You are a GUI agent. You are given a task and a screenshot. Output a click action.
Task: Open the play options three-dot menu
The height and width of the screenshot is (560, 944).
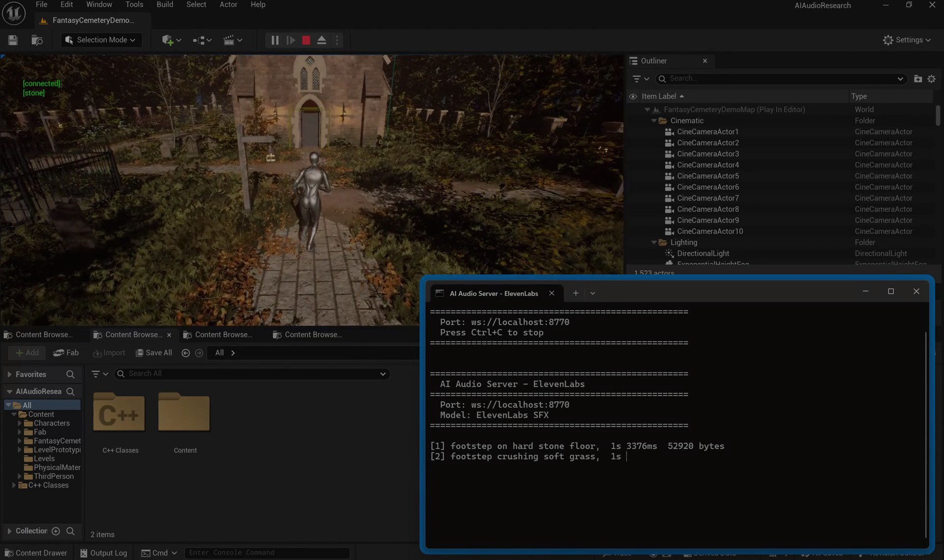point(337,40)
